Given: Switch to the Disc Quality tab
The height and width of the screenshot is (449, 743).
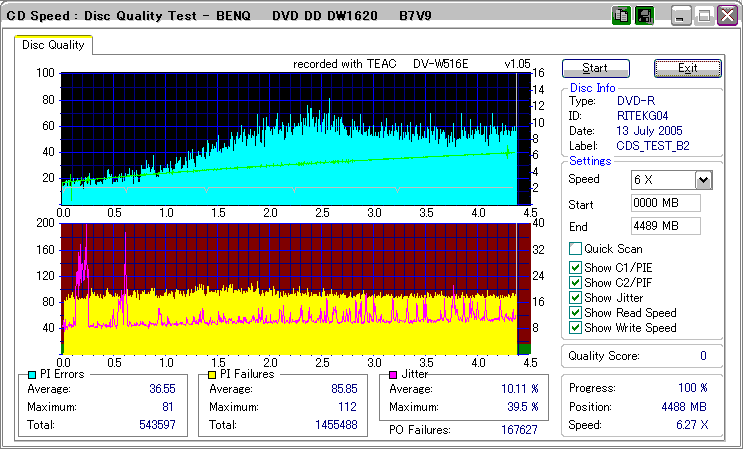Looking at the screenshot, I should (x=53, y=44).
